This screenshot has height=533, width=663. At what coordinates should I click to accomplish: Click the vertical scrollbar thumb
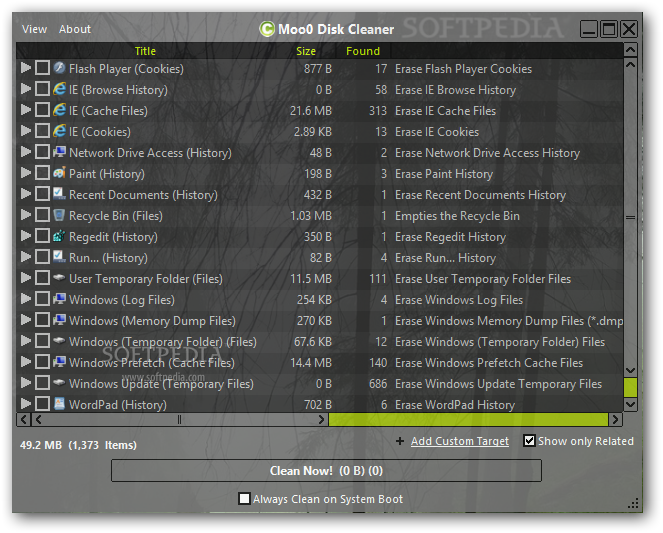click(x=630, y=217)
